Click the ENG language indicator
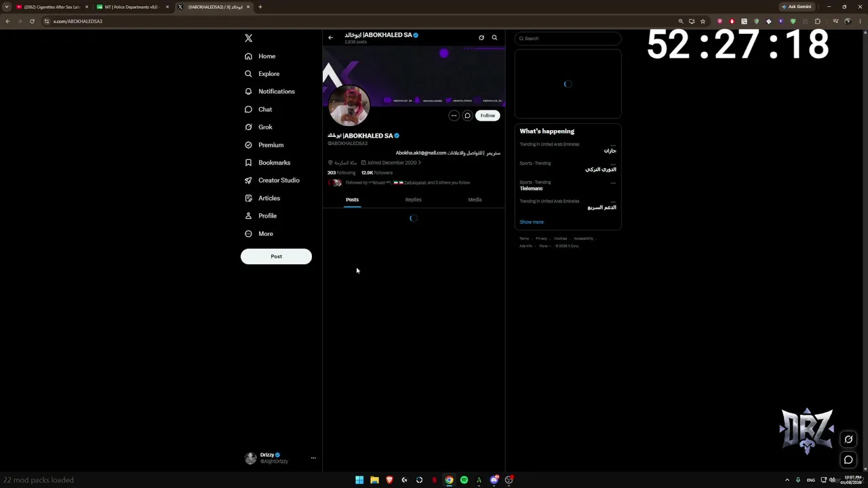The height and width of the screenshot is (488, 868). click(810, 480)
